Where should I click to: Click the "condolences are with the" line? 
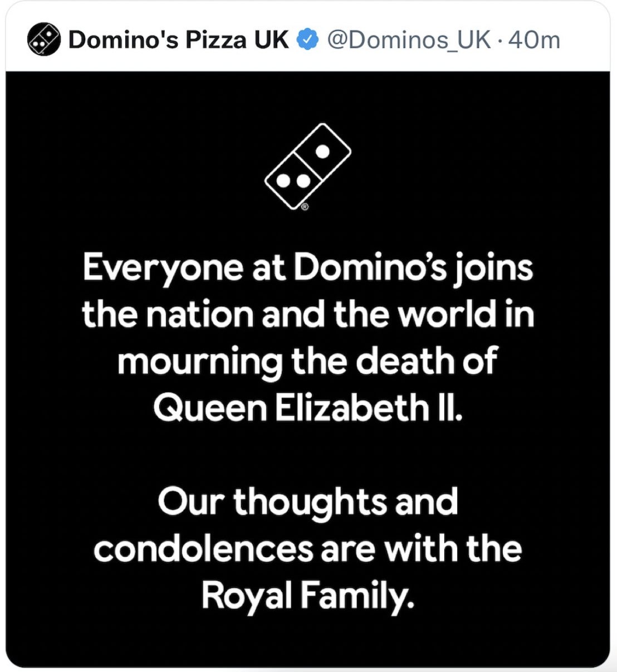coord(307,549)
